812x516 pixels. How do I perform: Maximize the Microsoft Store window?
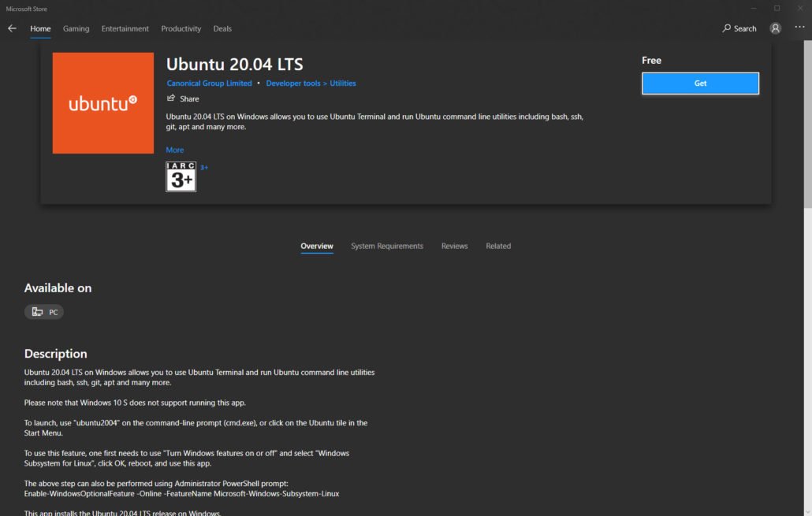tap(777, 9)
